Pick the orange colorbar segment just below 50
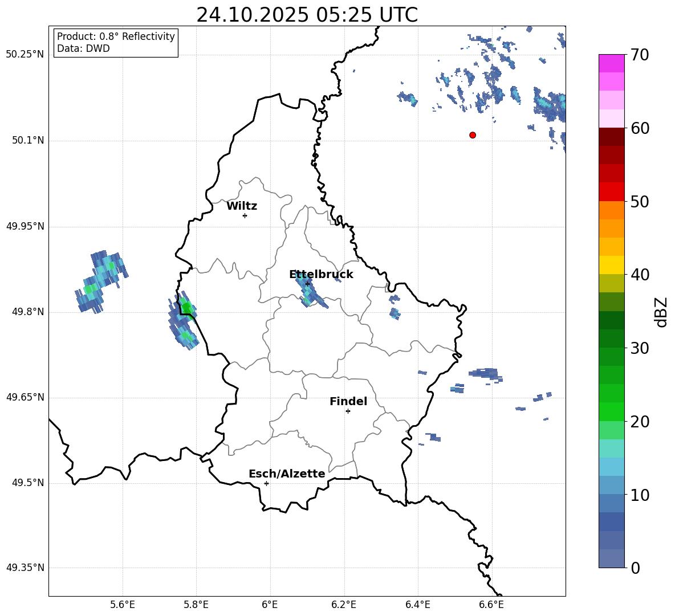 [611, 210]
